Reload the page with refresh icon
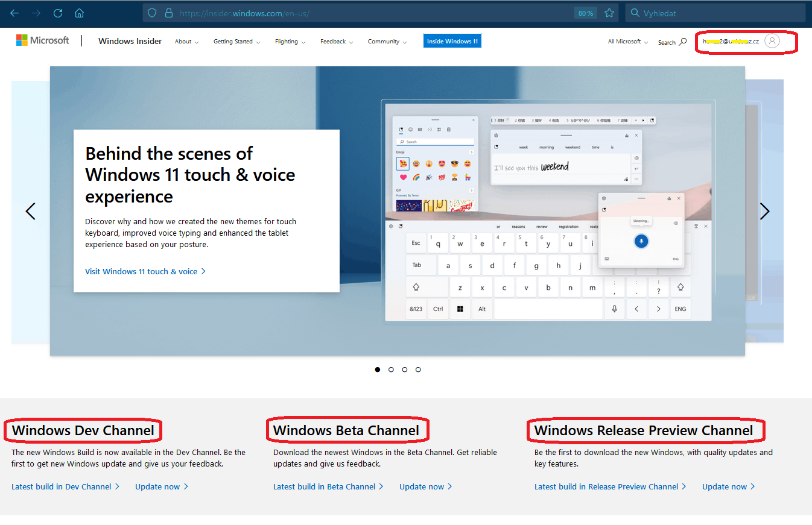812x525 pixels. (58, 13)
